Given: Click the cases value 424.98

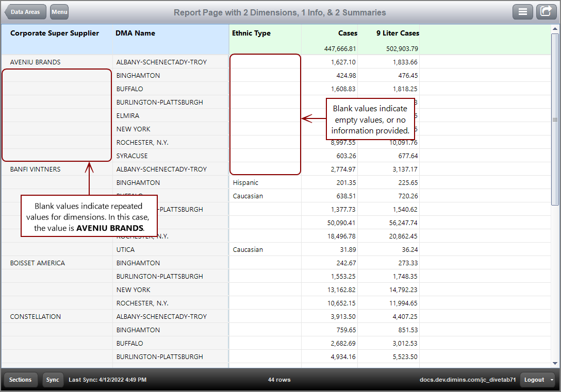Looking at the screenshot, I should tap(346, 75).
